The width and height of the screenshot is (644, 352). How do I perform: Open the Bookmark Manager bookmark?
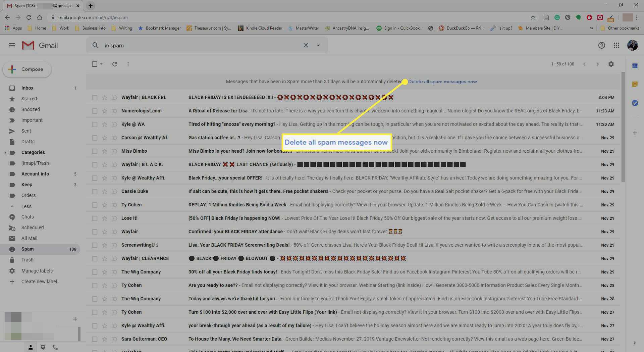point(160,28)
